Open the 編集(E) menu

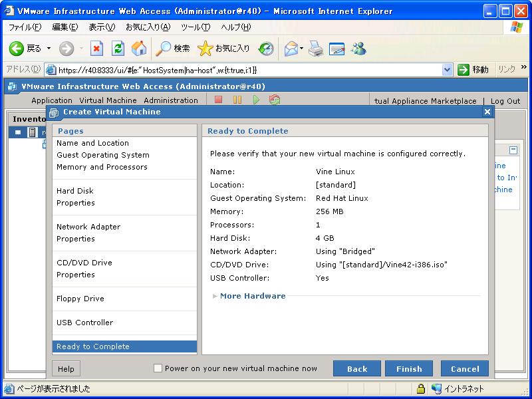[x=65, y=27]
